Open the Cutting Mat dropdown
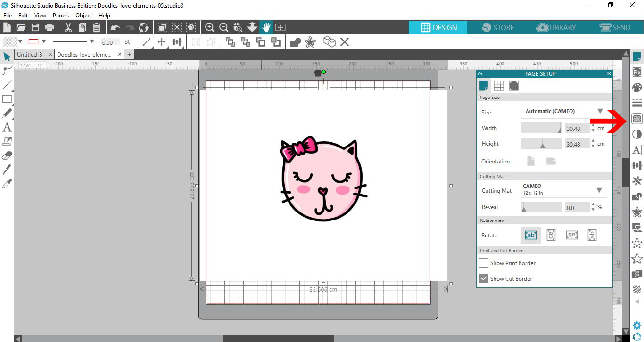644x342 pixels. coord(564,190)
